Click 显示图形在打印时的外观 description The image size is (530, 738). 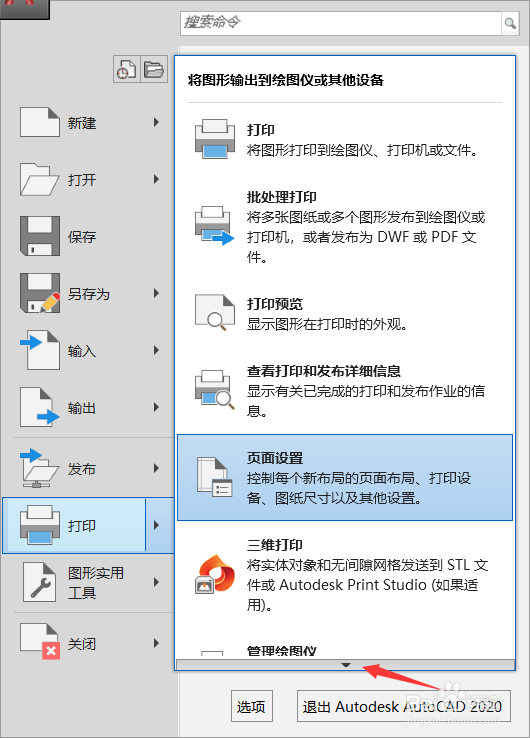tap(327, 324)
